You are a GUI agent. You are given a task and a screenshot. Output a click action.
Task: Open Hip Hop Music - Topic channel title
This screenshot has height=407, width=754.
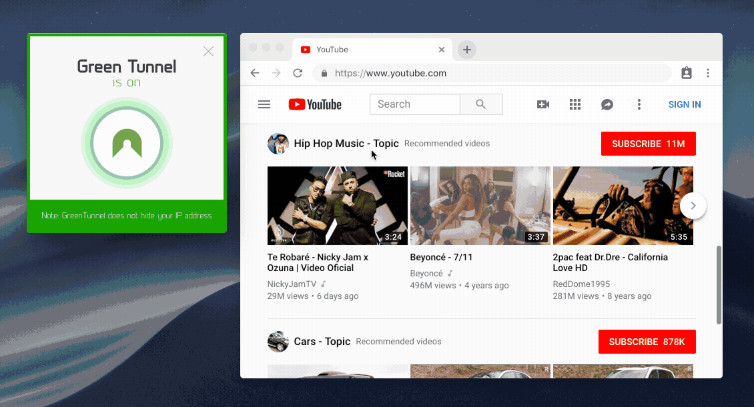click(346, 143)
